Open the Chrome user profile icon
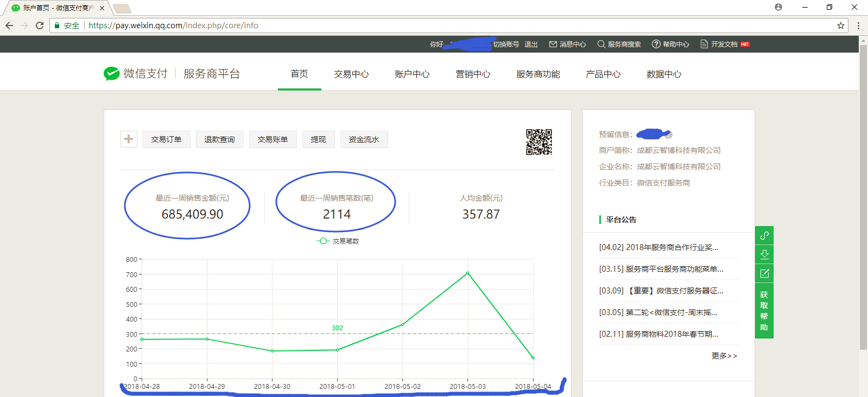The height and width of the screenshot is (397, 868). tap(778, 7)
